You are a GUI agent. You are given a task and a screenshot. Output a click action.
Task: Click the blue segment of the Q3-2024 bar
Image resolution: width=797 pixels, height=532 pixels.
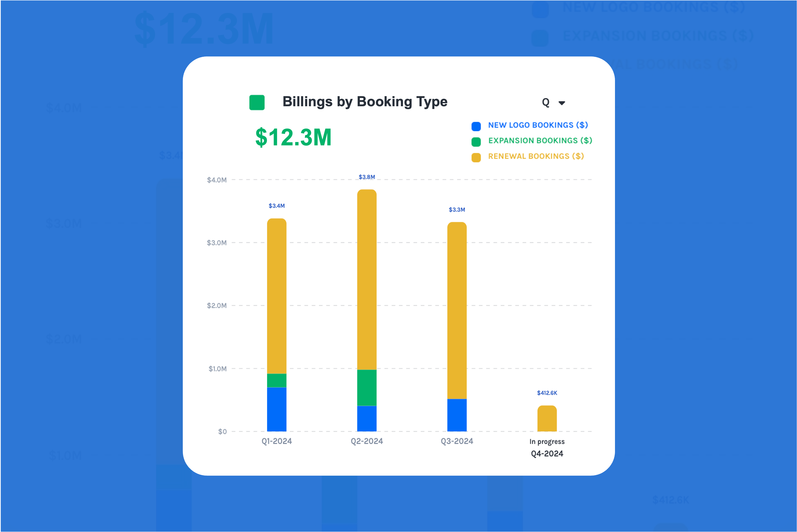tap(457, 415)
